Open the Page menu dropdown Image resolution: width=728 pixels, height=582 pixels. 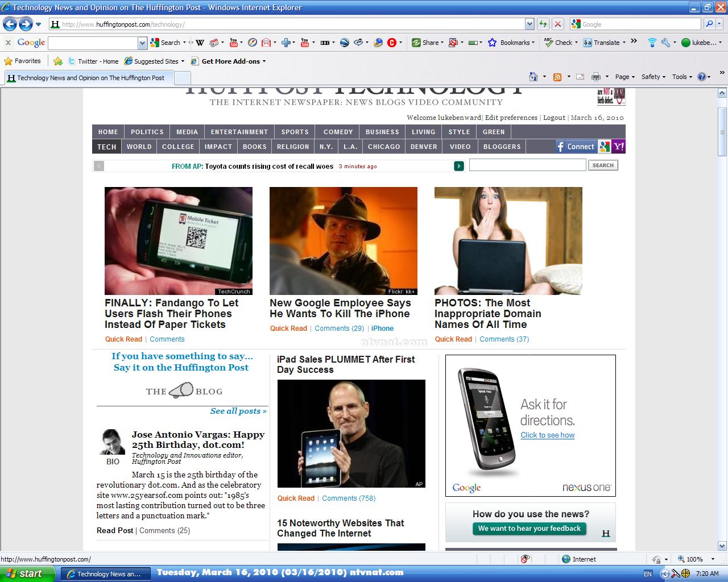click(x=624, y=77)
